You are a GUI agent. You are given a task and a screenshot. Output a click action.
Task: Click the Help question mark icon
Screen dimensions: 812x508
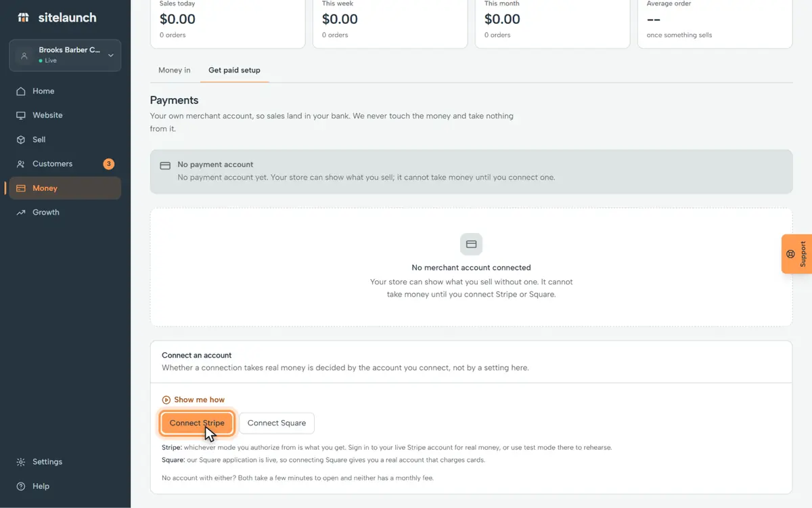[x=21, y=486]
